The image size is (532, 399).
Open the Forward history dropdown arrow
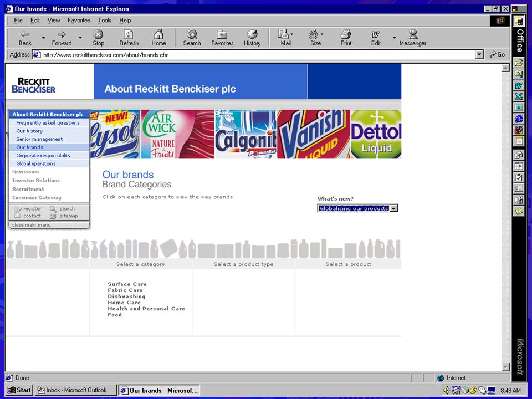(80, 38)
